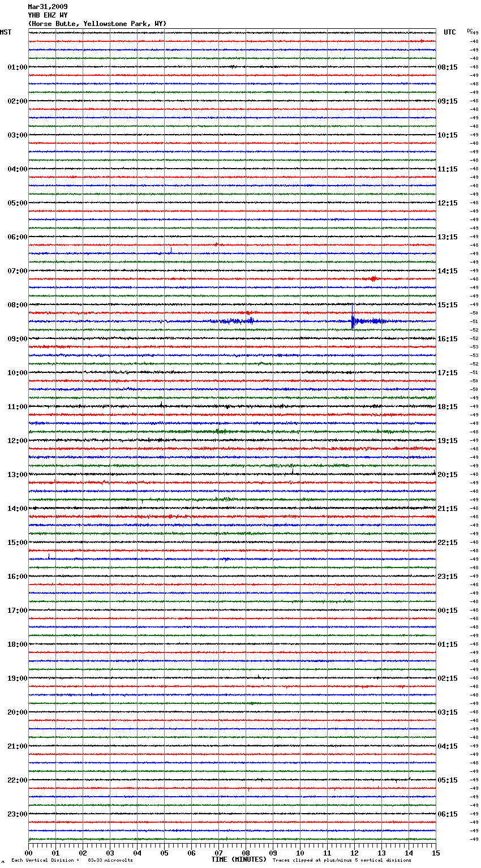Image resolution: width=481 pixels, height=868 pixels.
Task: Click the 18:15 UTC time label
Action: click(448, 407)
